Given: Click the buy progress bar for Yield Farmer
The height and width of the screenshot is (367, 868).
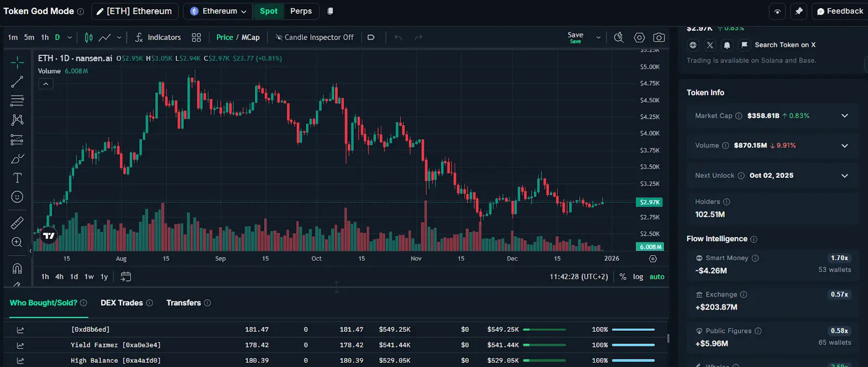Looking at the screenshot, I should 544,345.
